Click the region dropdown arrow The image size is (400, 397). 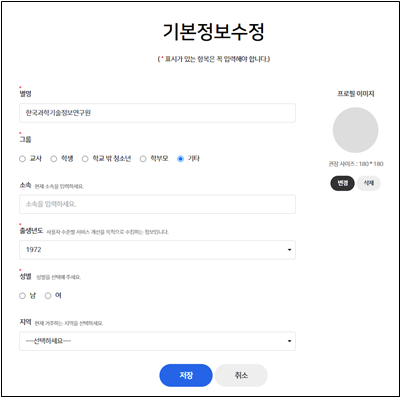click(289, 341)
